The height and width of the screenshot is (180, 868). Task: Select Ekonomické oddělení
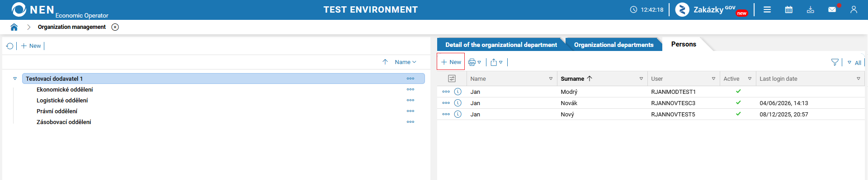click(x=65, y=89)
